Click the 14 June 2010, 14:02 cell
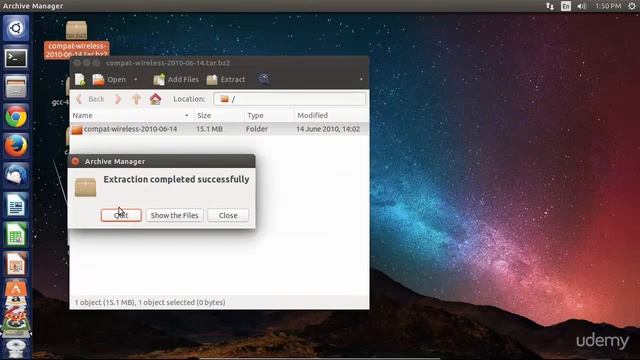This screenshot has height=360, width=640. [x=328, y=129]
